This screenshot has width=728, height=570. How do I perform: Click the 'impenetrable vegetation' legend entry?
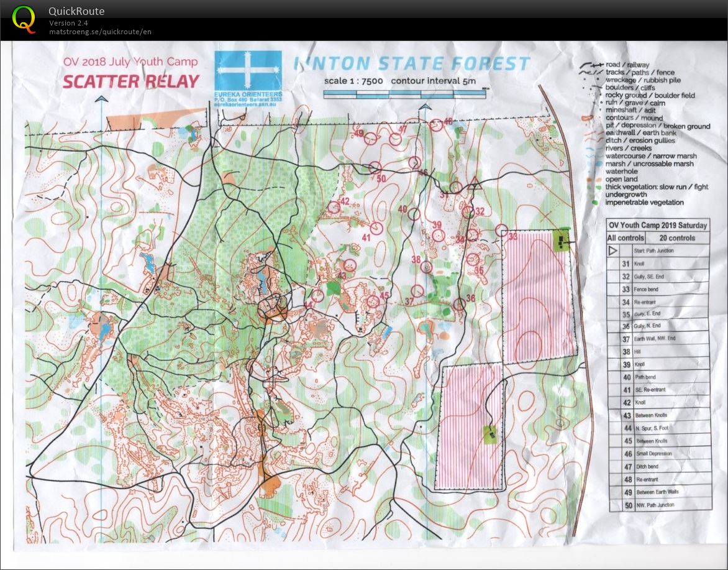[644, 203]
